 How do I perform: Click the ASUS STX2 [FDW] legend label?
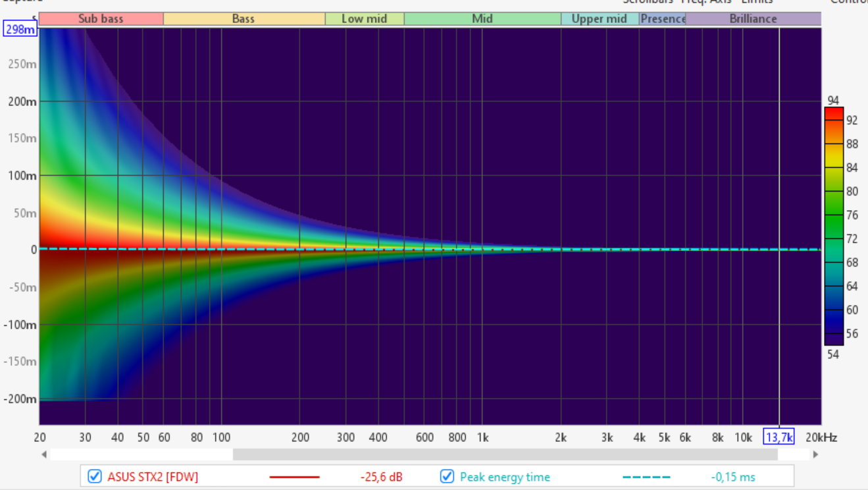[x=153, y=477]
